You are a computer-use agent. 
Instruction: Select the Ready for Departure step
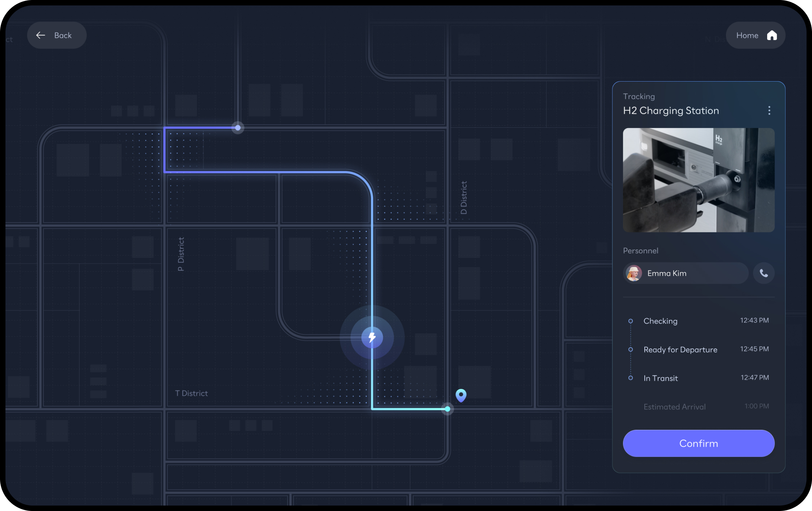[680, 350]
